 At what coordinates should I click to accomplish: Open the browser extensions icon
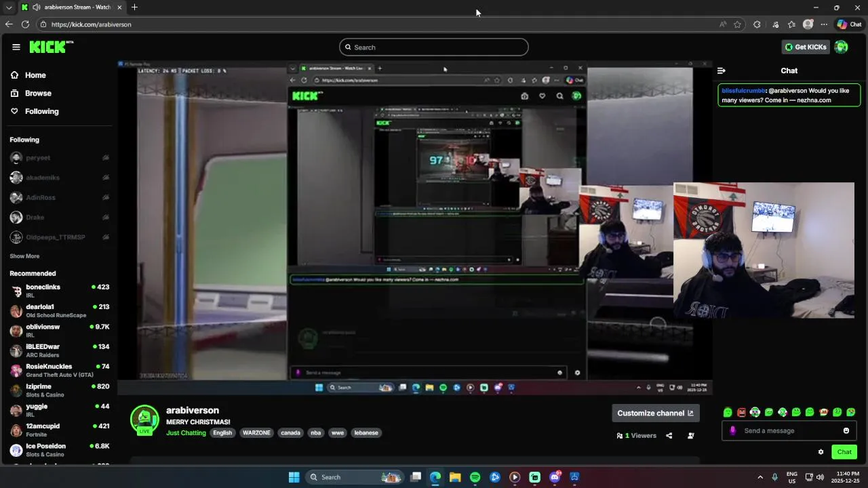(757, 24)
